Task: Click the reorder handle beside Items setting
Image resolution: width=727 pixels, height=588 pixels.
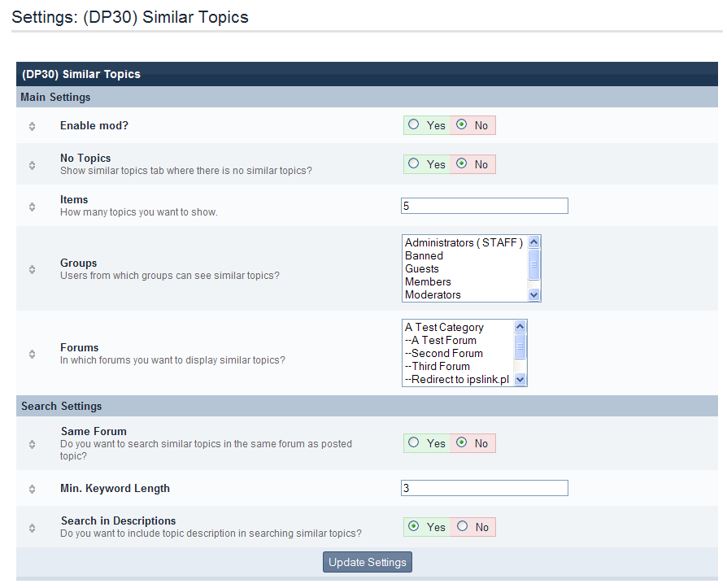Action: click(x=32, y=207)
